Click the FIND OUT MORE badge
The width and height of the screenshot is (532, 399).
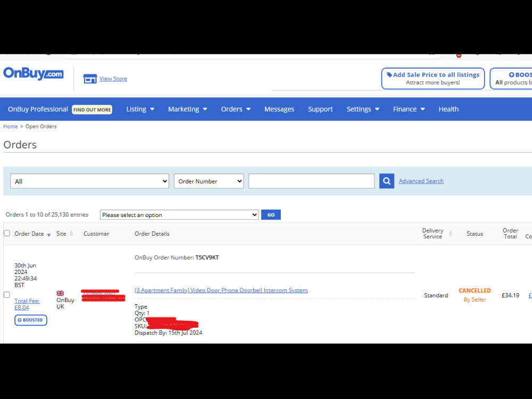pos(92,110)
